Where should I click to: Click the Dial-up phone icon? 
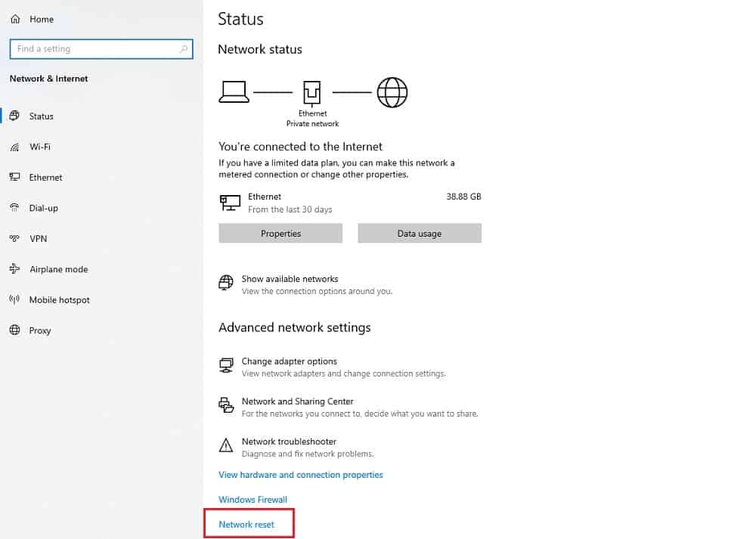[x=14, y=207]
